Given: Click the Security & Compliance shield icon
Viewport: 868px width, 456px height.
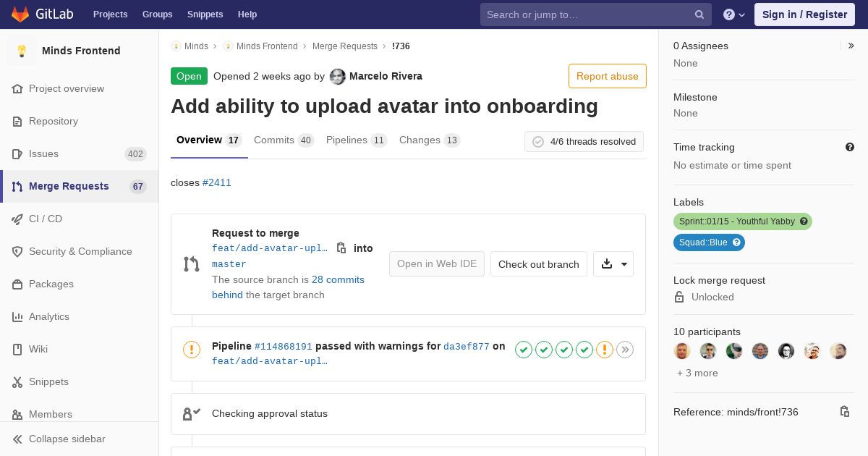Looking at the screenshot, I should (x=17, y=251).
